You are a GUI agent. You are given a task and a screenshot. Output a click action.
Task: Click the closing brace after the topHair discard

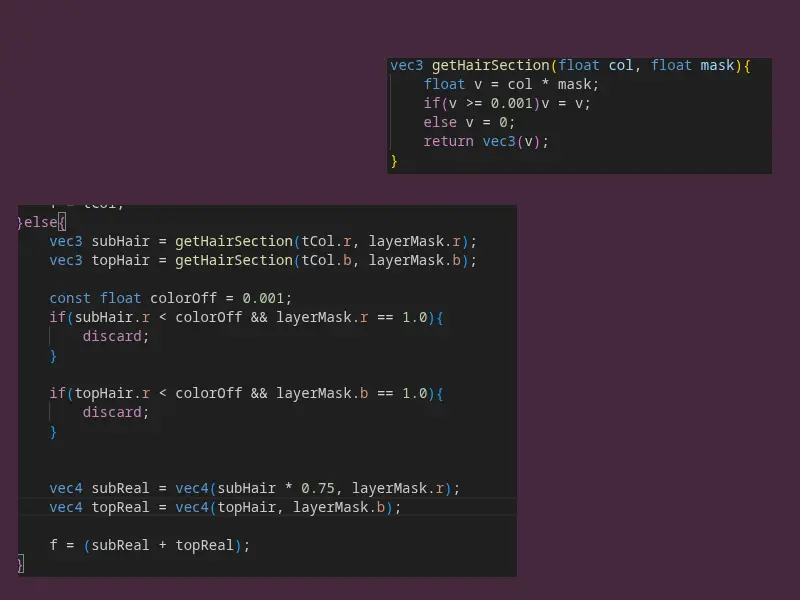coord(53,432)
